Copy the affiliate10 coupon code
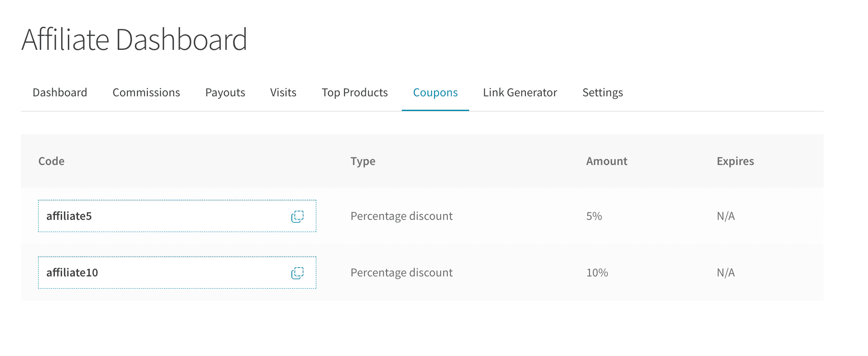This screenshot has height=356, width=868. point(297,273)
